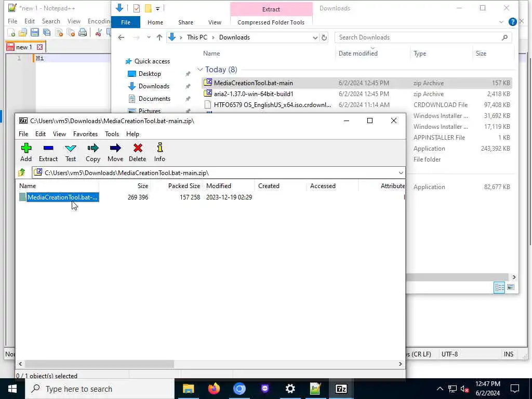The image size is (532, 399).
Task: Click the 7-Zip horizontal scrollbar thumb
Action: coord(99,364)
